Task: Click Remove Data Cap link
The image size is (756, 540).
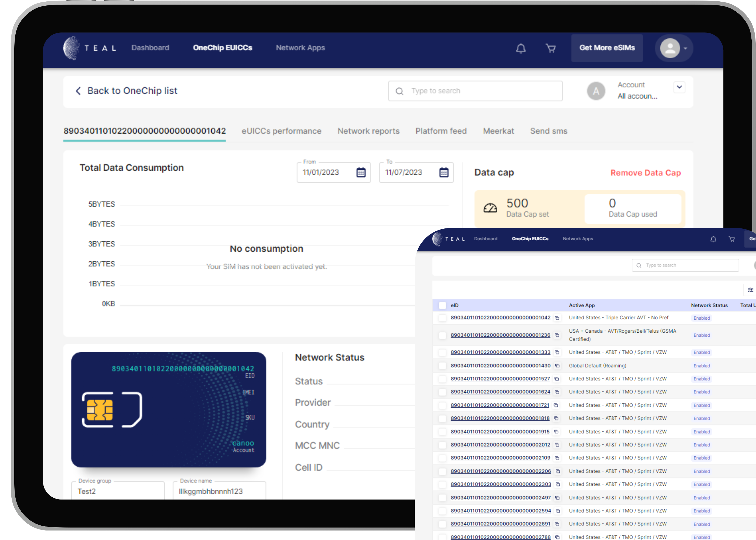Action: (x=645, y=173)
